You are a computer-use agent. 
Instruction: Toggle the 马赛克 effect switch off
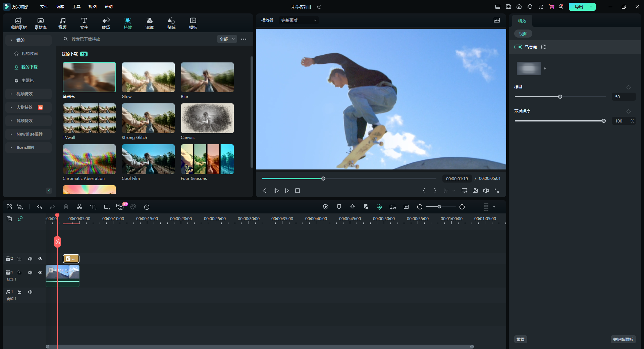click(x=518, y=47)
